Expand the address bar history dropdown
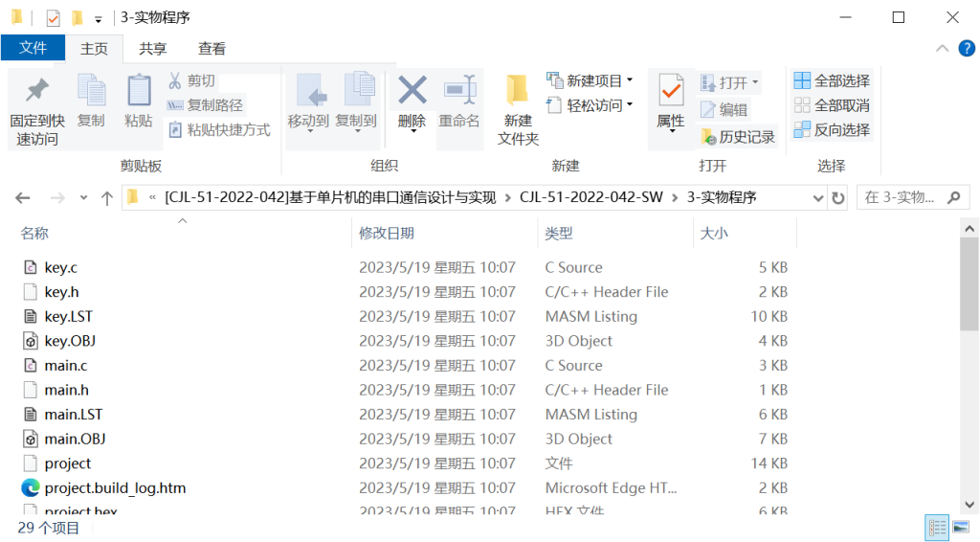Viewport: 980px width, 542px height. [818, 198]
